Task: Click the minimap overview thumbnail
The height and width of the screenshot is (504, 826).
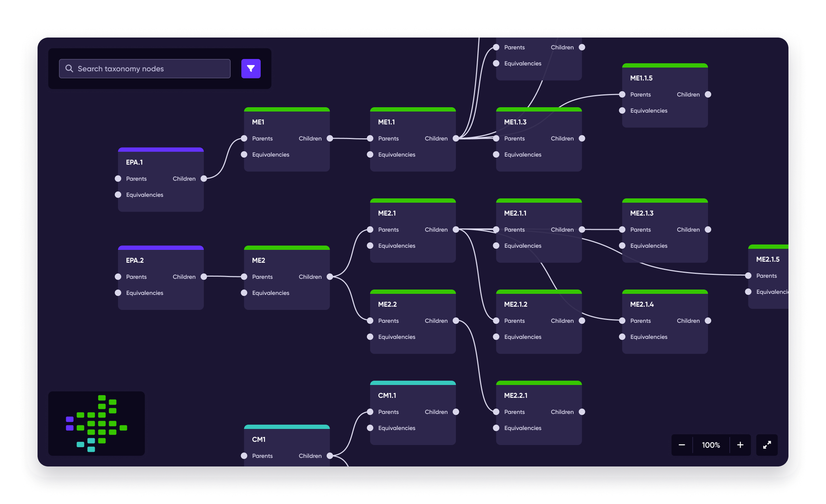Action: pos(97,423)
